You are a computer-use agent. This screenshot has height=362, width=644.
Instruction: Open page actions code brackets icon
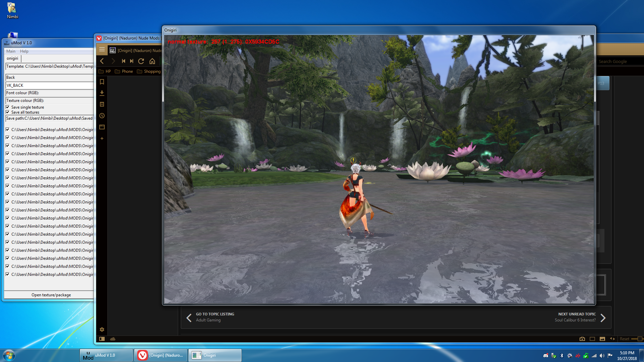[x=612, y=339]
